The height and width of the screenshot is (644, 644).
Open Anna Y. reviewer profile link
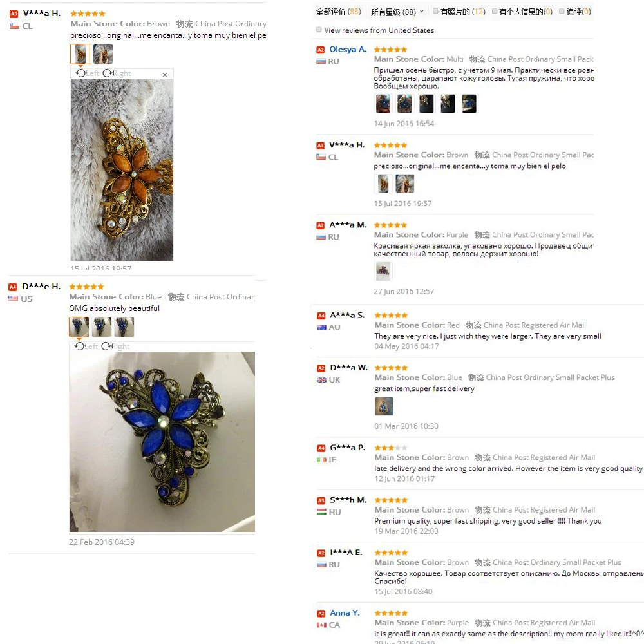point(345,613)
